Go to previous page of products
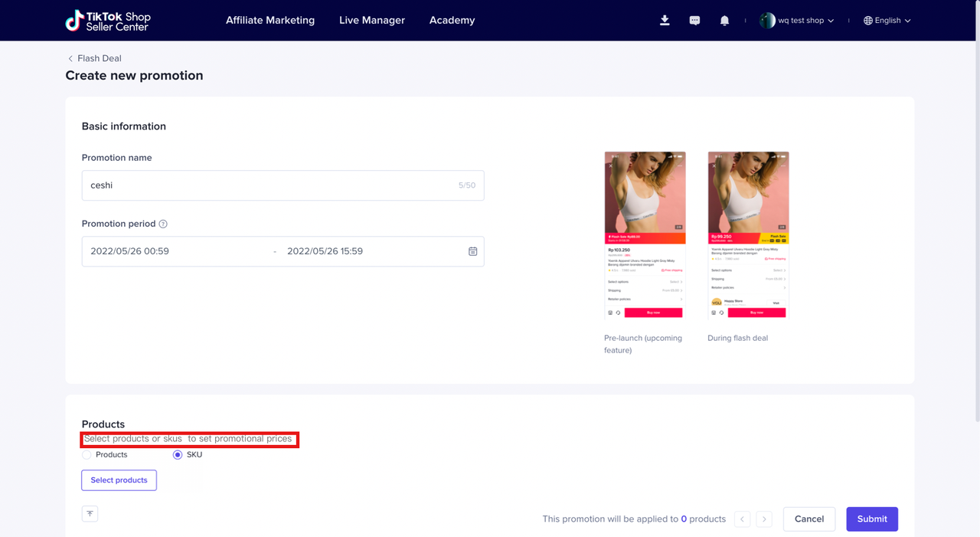 [743, 519]
